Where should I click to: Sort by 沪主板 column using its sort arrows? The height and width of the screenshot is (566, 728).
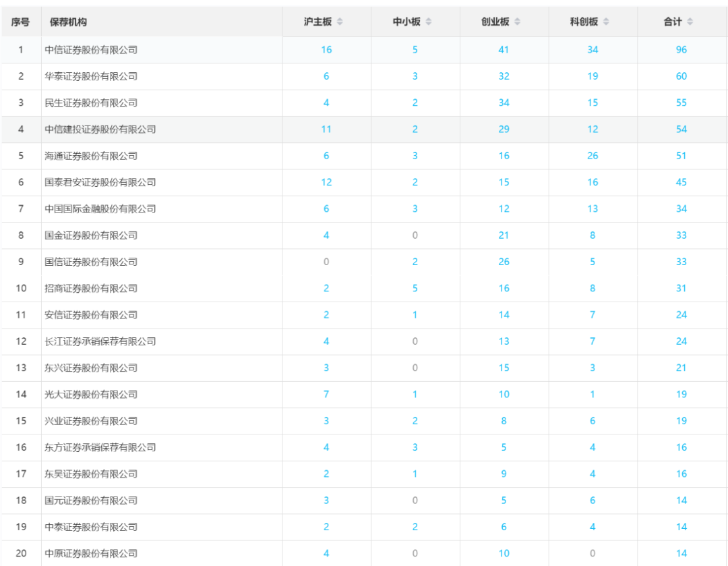click(x=340, y=22)
